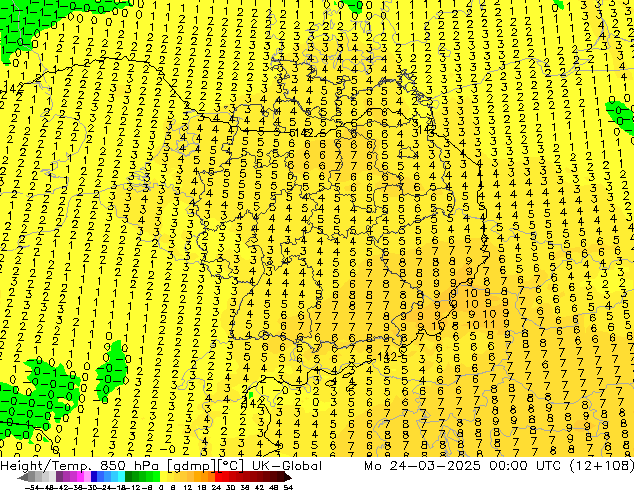The height and width of the screenshot is (490, 634).
Task: Click the '11' temperature value on the map
Action: pyautogui.click(x=489, y=324)
